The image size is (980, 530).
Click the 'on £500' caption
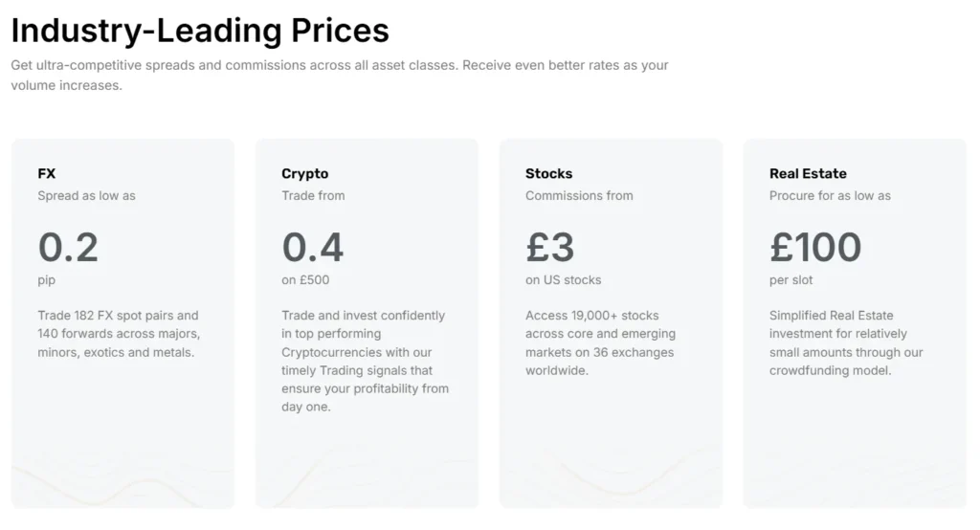coord(305,279)
